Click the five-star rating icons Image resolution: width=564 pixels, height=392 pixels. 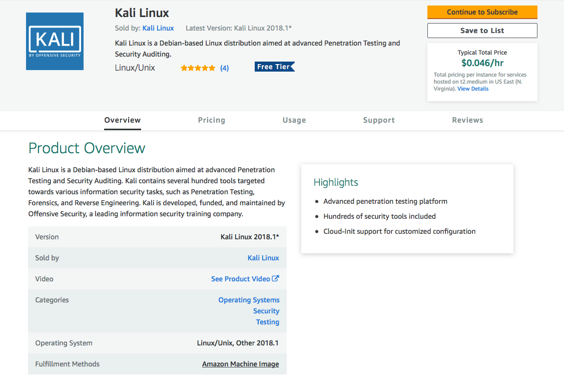198,68
